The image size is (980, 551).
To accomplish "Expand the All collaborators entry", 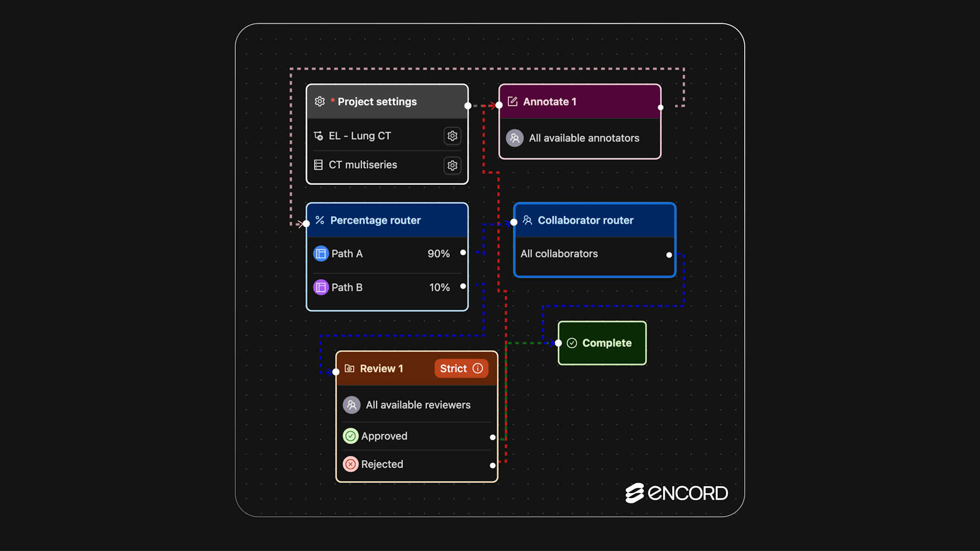I will click(559, 253).
